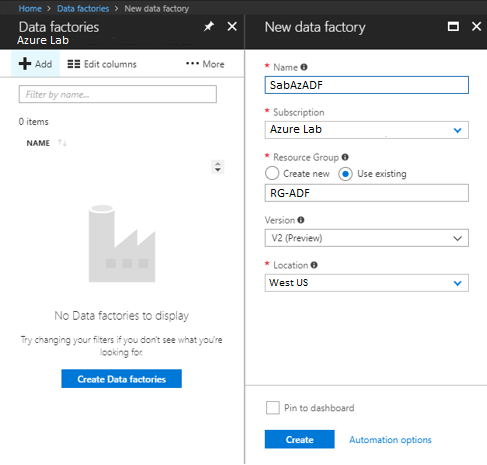Image resolution: width=487 pixels, height=465 pixels.
Task: Close the New data factory blade
Action: 476,26
